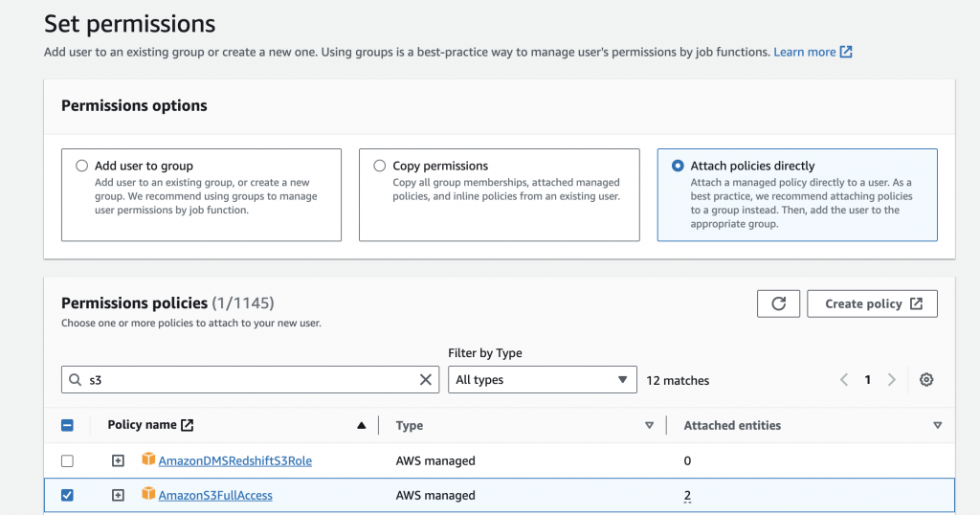Viewport: 980px width, 515px height.
Task: Click the orange AmazonDMSRedshiftS3Role policy box icon
Action: tap(148, 460)
